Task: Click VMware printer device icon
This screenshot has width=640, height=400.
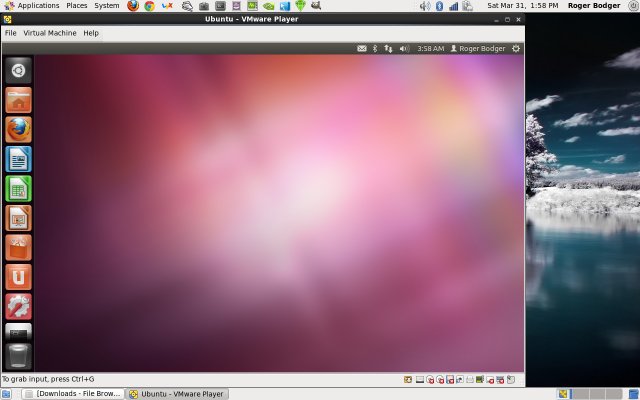Action: coord(470,380)
